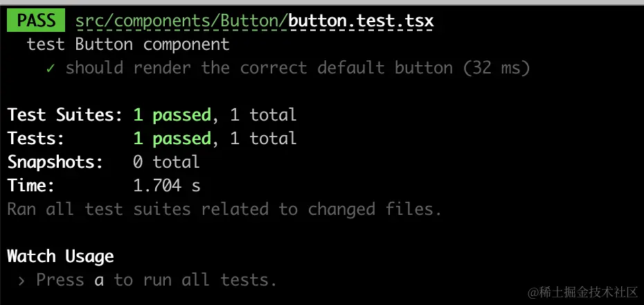Click the highlighted 'a' key hint

[x=99, y=280]
